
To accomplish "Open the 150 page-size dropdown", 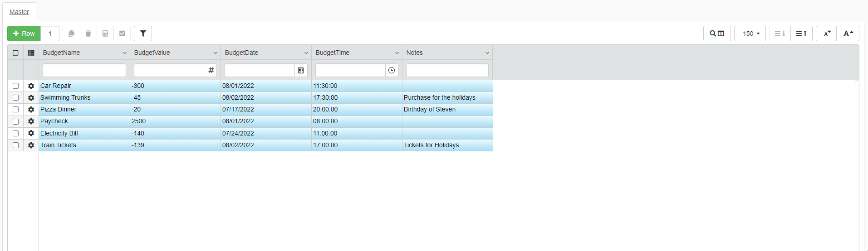I will coord(750,34).
